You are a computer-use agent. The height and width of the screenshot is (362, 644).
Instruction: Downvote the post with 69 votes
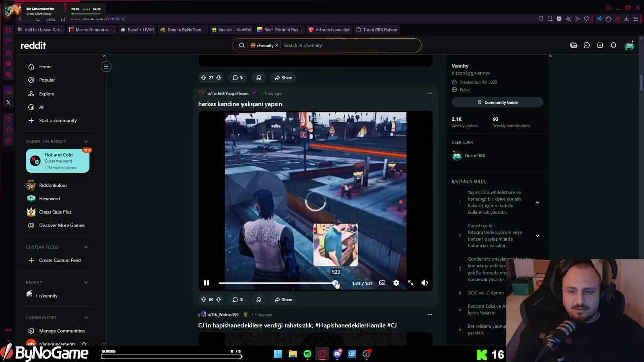(x=218, y=299)
